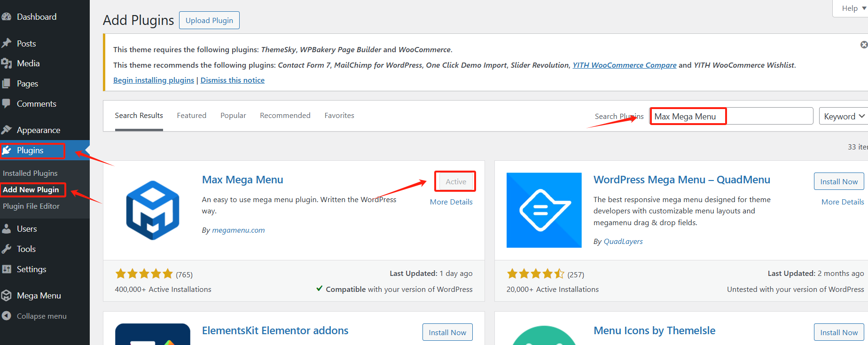
Task: Open Plugin File Editor submenu item
Action: [x=31, y=206]
